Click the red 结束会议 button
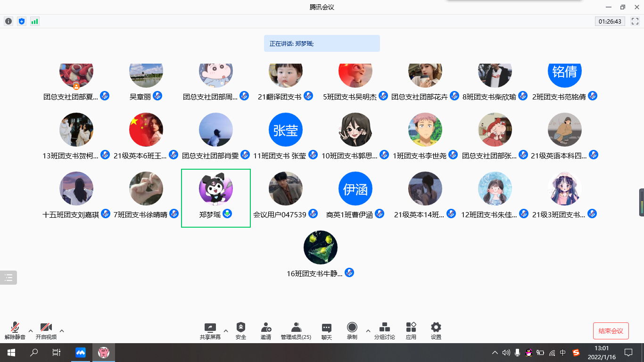This screenshot has width=644, height=362. [x=611, y=331]
